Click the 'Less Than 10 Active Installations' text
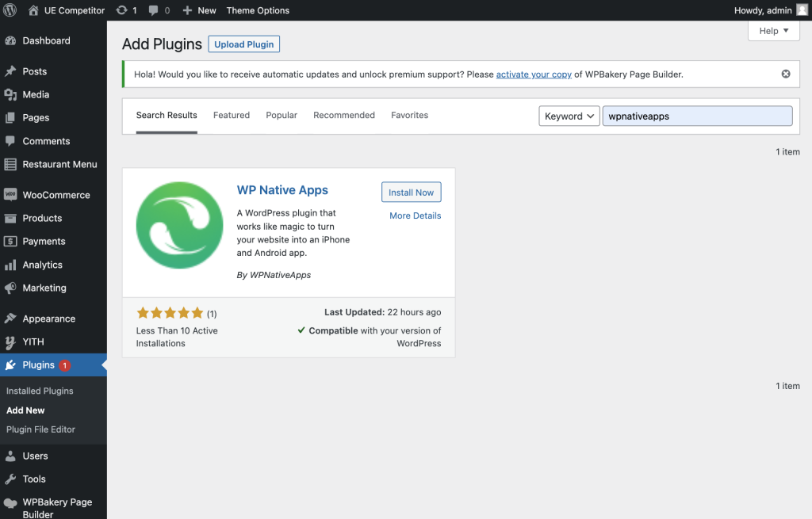812x519 pixels. point(177,337)
